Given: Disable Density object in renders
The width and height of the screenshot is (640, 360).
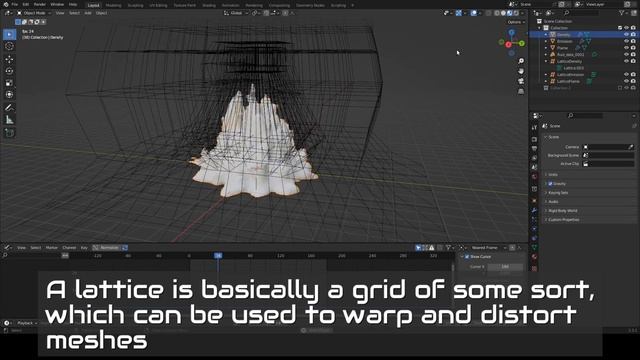Looking at the screenshot, I should pos(633,35).
